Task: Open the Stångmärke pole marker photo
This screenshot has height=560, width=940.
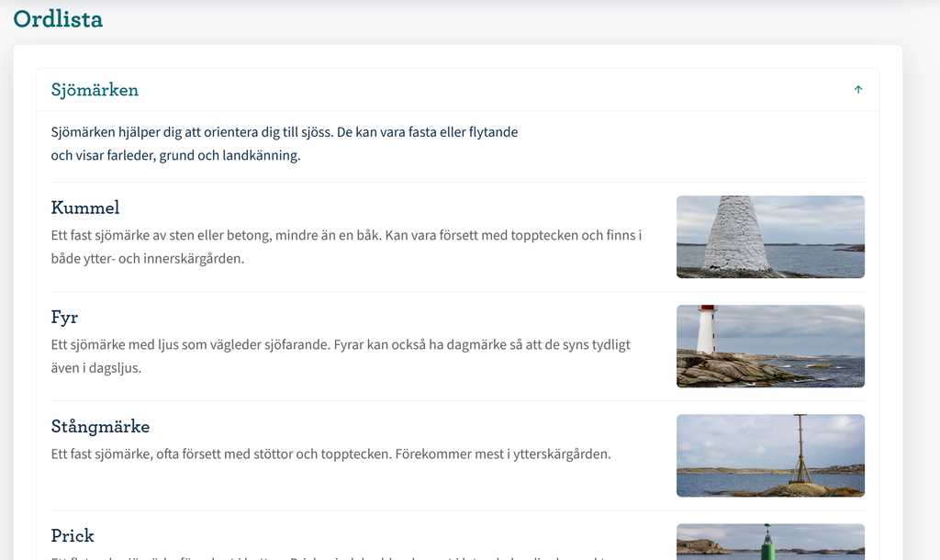Action: 770,455
